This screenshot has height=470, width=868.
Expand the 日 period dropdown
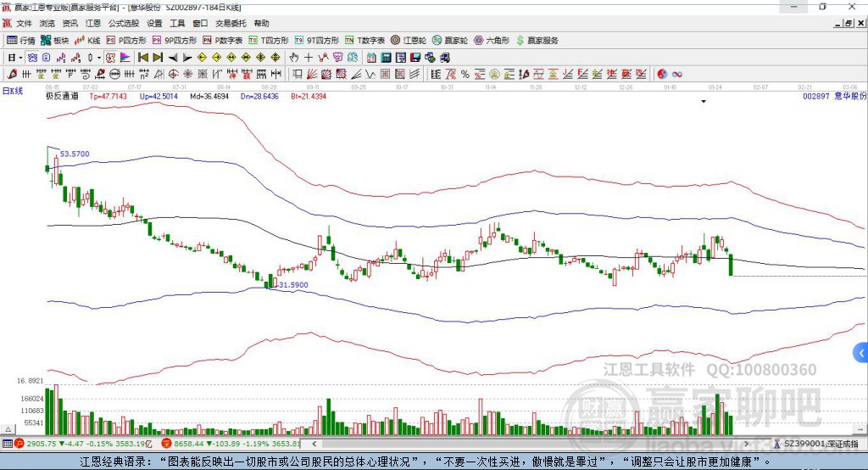[20, 58]
